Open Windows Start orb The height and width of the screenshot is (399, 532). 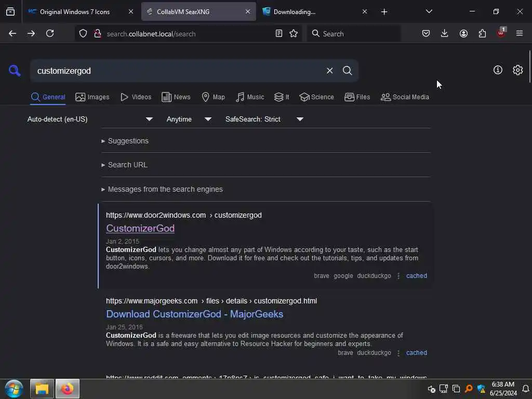[x=14, y=389]
